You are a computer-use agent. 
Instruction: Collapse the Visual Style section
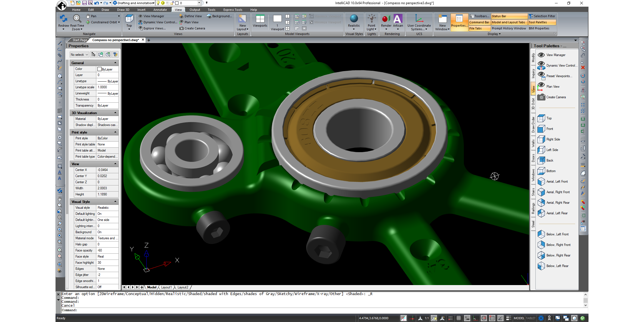tap(115, 202)
